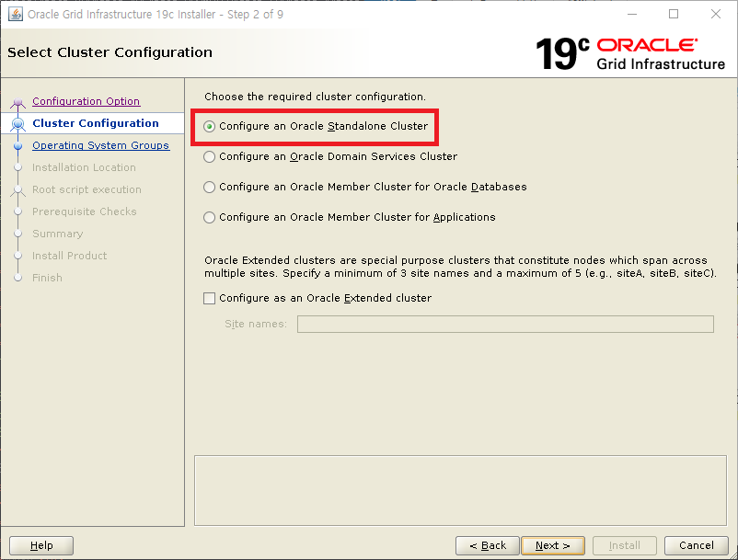The image size is (738, 560).
Task: Click the Java installer icon in title bar
Action: click(15, 14)
